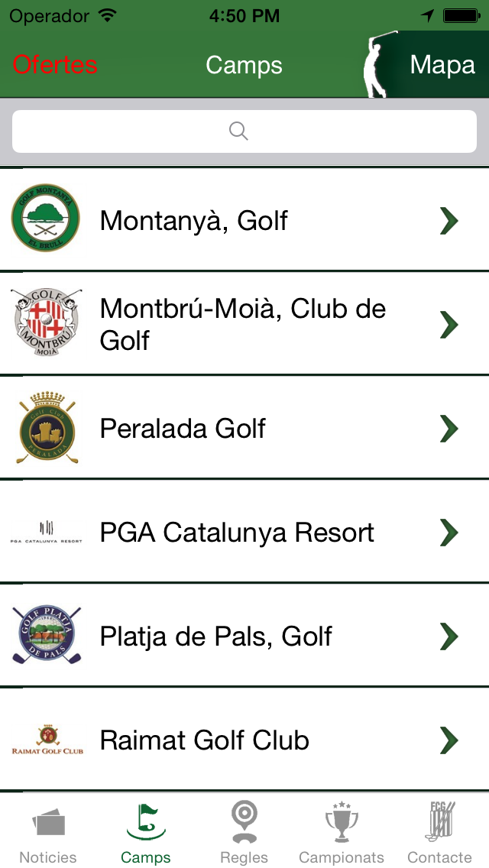Tap the magnifying glass in the search bar
Viewport: 489px width, 868px height.
click(238, 131)
